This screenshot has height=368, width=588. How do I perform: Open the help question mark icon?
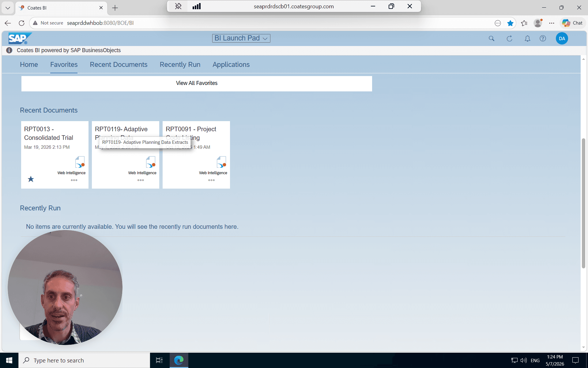pos(543,38)
